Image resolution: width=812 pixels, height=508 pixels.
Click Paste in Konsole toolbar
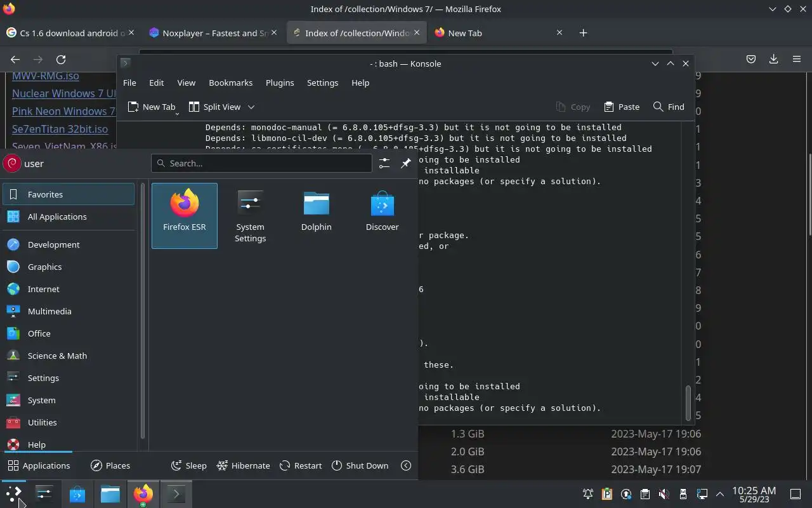622,107
